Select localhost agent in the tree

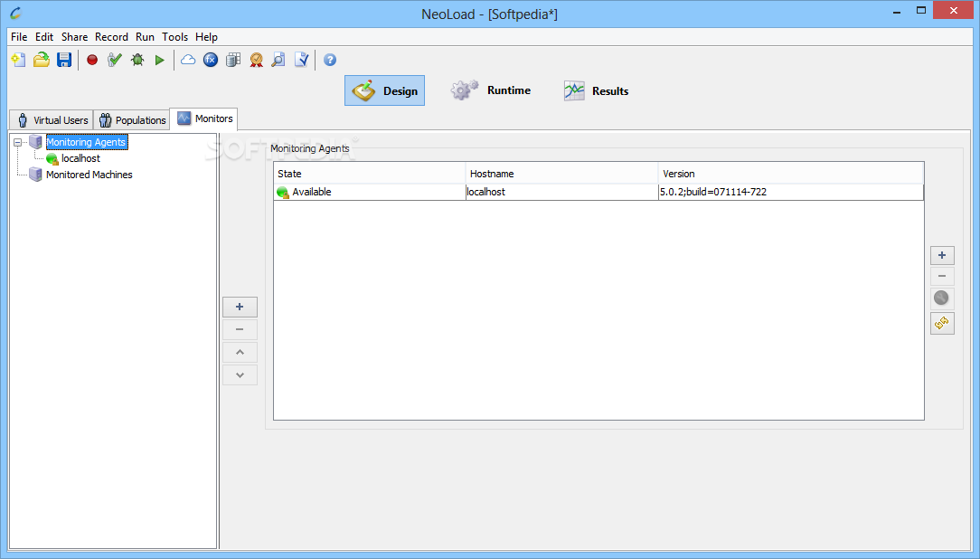pyautogui.click(x=80, y=158)
